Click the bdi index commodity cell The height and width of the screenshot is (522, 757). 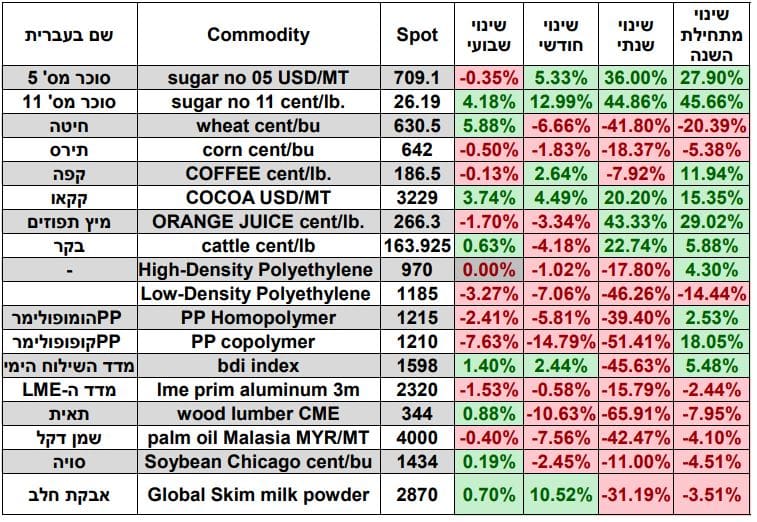pos(259,366)
